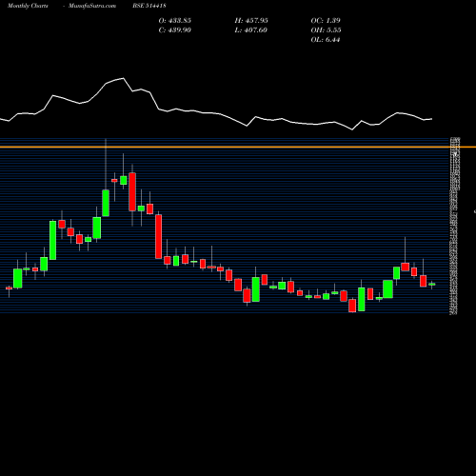Click the peak of the white indicator line
The height and width of the screenshot is (476, 476).
tap(123, 78)
